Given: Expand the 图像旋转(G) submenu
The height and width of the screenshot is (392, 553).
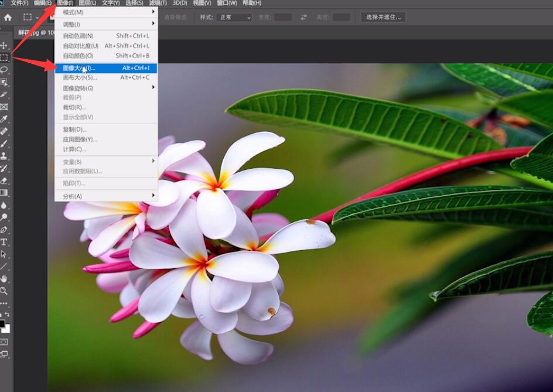Looking at the screenshot, I should 106,88.
